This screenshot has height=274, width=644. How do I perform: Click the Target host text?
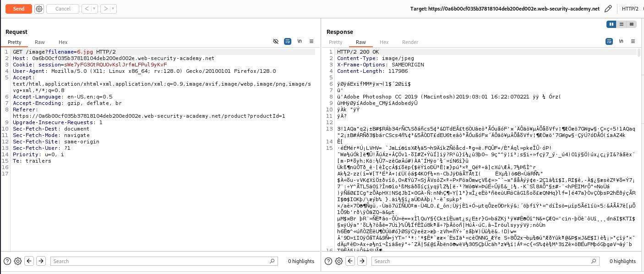(x=505, y=9)
